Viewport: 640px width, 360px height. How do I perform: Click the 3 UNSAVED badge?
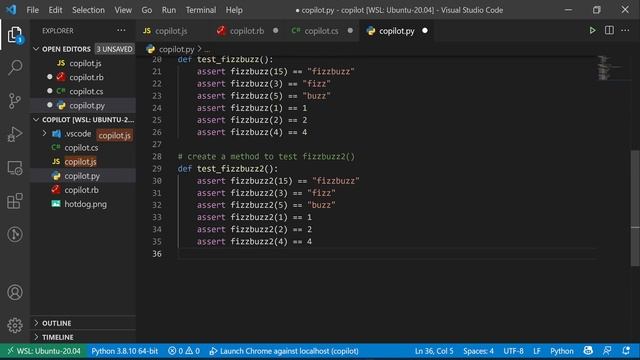114,49
